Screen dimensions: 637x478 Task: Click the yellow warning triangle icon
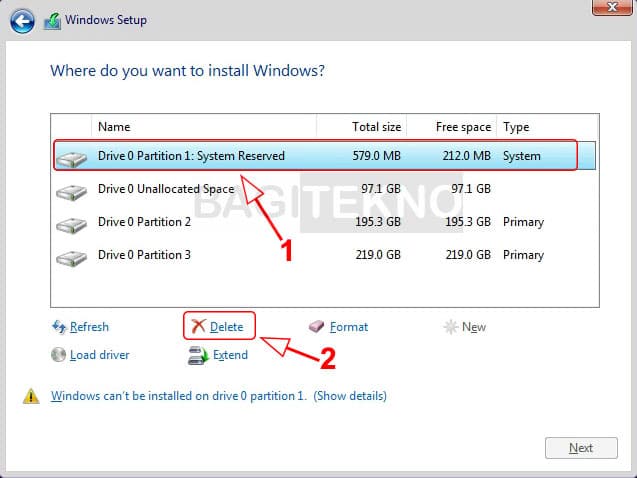pos(31,396)
